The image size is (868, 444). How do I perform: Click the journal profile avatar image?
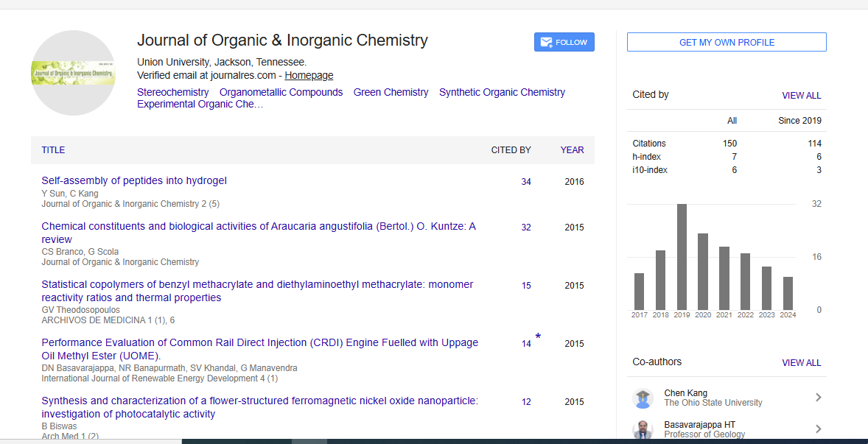(x=74, y=73)
